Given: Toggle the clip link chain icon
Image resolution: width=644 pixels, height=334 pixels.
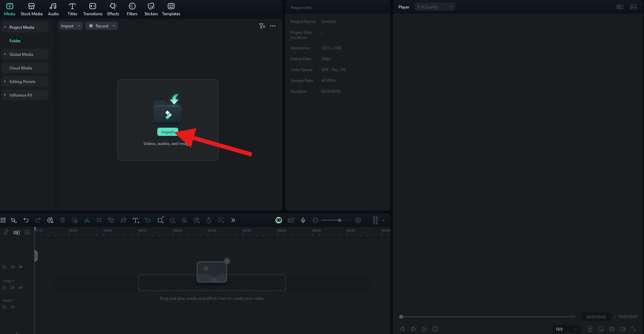Looking at the screenshot, I should click(x=17, y=232).
